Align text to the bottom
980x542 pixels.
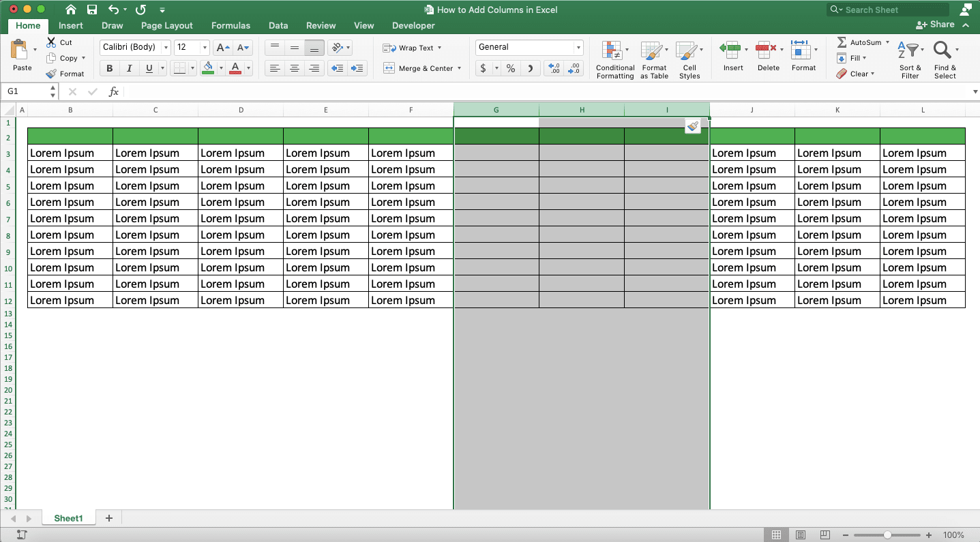point(314,48)
